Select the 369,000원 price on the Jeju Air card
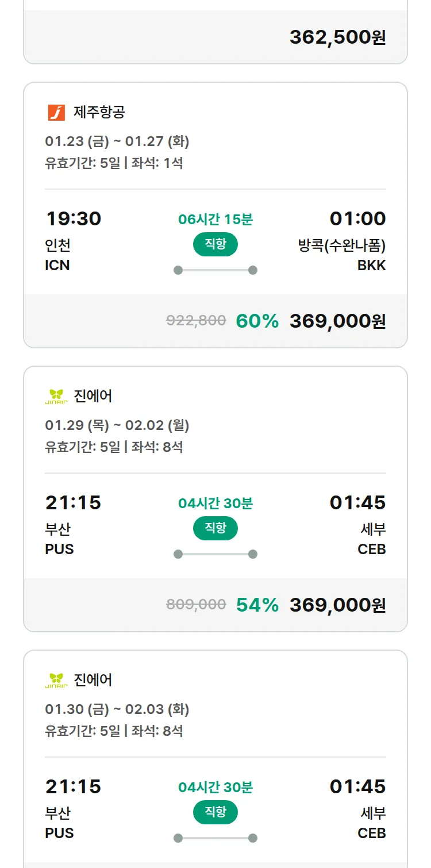Image resolution: width=431 pixels, height=868 pixels. click(337, 321)
